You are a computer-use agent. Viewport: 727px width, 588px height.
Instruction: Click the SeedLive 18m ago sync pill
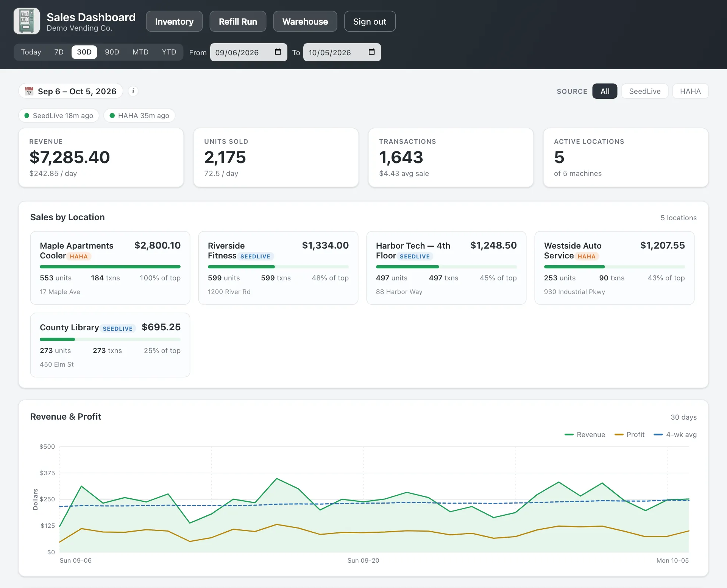[59, 115]
